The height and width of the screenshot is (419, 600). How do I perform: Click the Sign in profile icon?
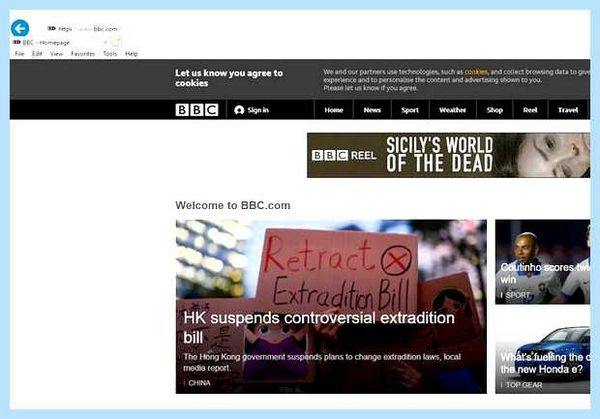click(x=239, y=110)
